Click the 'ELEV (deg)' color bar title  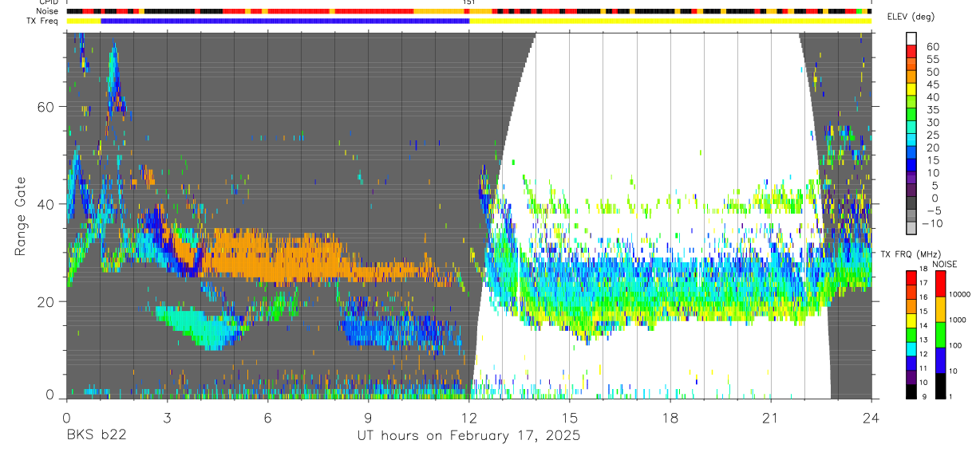point(911,17)
